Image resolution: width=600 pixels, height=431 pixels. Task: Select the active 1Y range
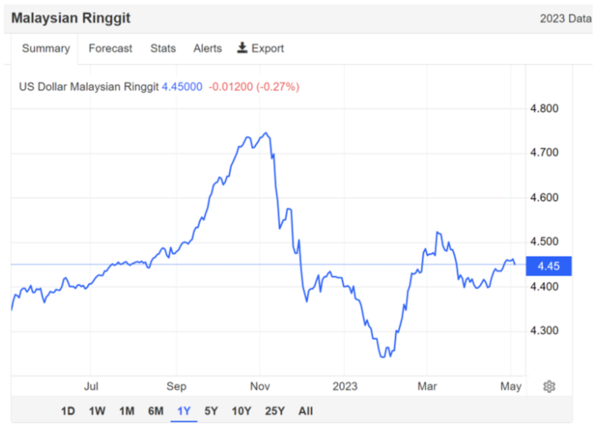pos(184,411)
